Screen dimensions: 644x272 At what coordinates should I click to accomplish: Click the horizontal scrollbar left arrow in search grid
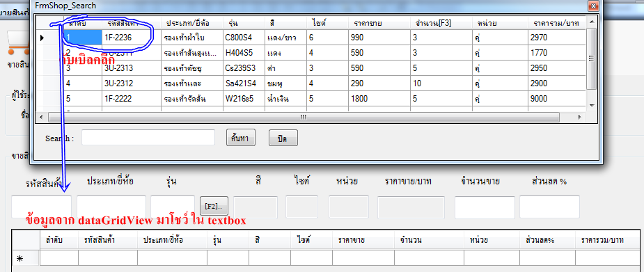[40, 117]
